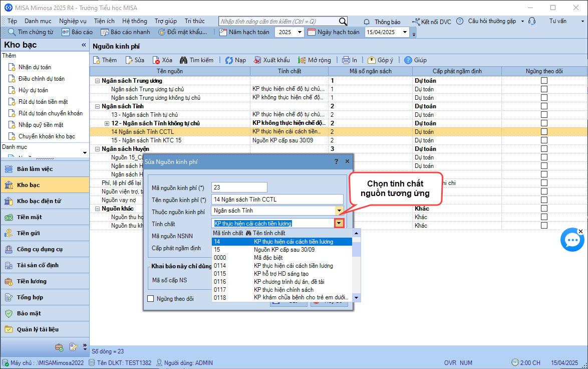588x369 pixels.
Task: Open the floating chat bubble icon
Action: 572,240
